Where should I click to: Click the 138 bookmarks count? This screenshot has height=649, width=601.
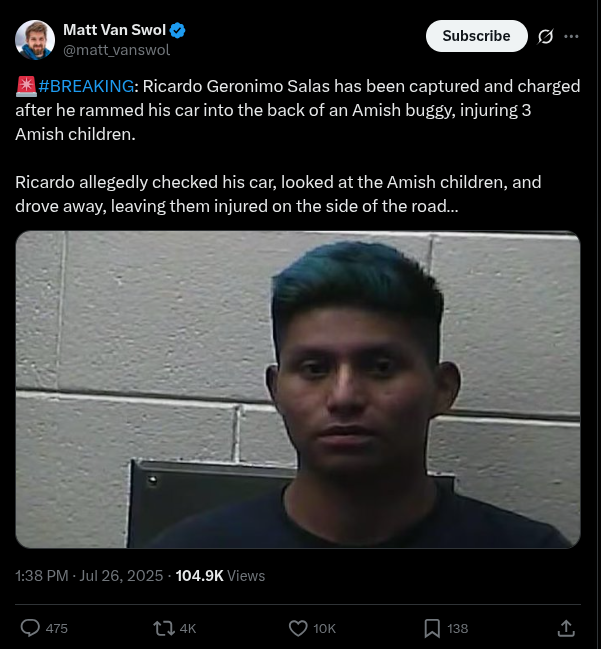458,628
